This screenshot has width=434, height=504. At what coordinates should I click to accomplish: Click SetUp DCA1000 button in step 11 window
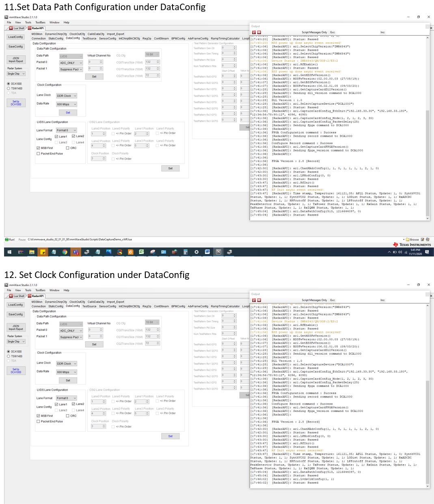16,103
